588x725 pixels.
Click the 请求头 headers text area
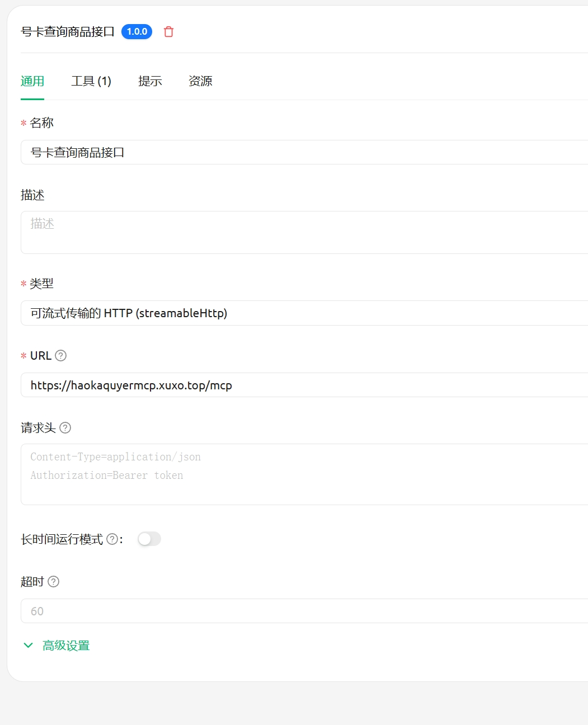(x=302, y=474)
